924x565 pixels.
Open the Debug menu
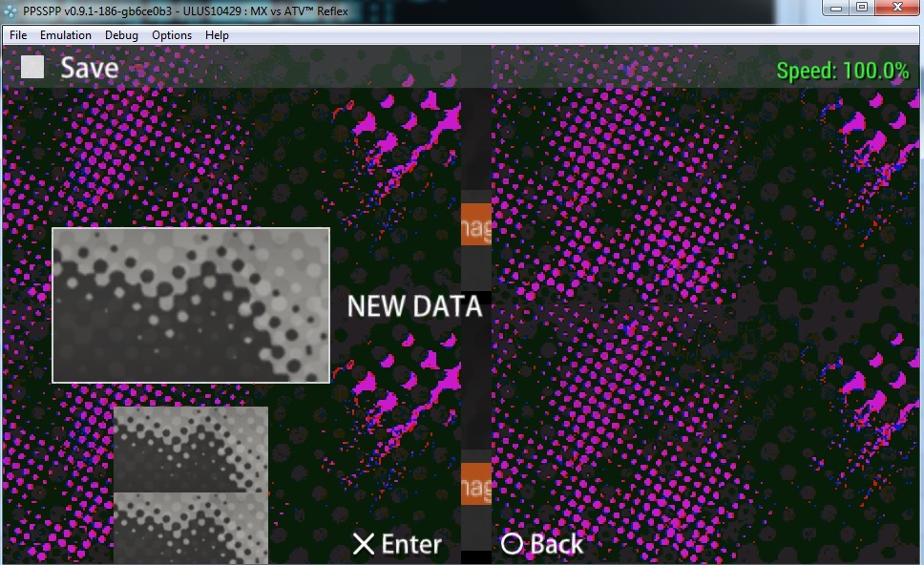[x=121, y=35]
